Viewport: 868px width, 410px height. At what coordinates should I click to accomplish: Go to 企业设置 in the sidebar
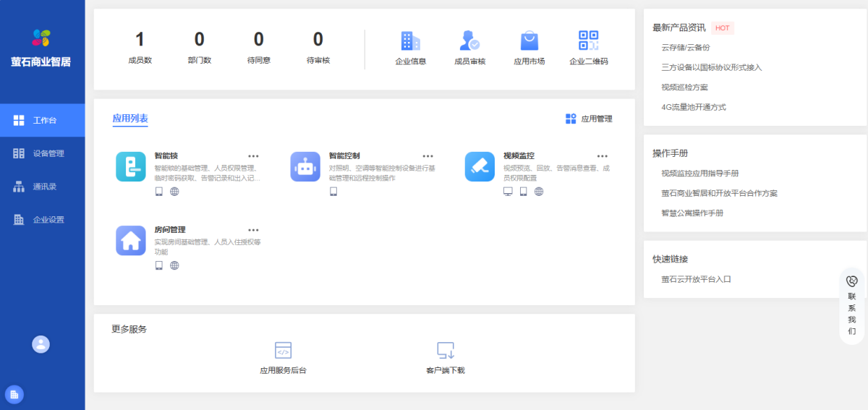(x=42, y=220)
